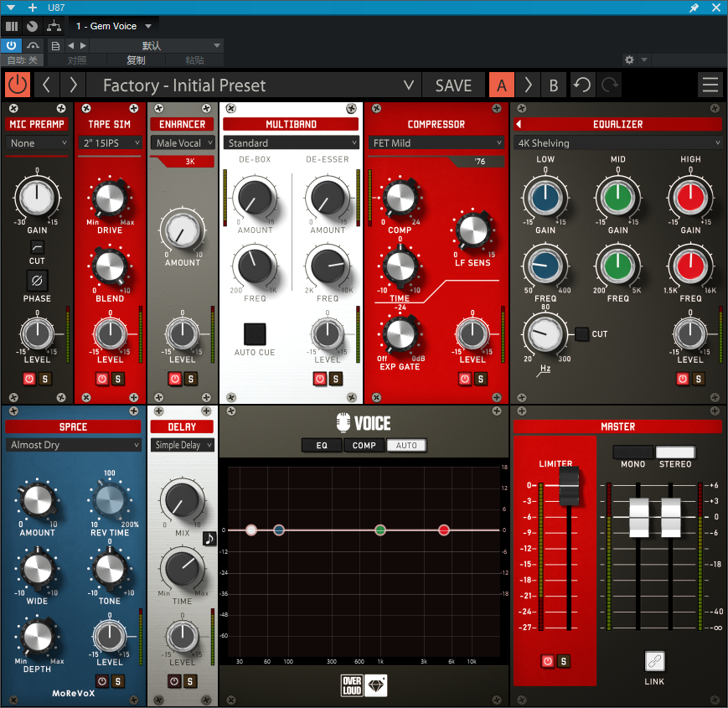Click the SAVE preset button
This screenshot has height=708, width=728.
[453, 85]
